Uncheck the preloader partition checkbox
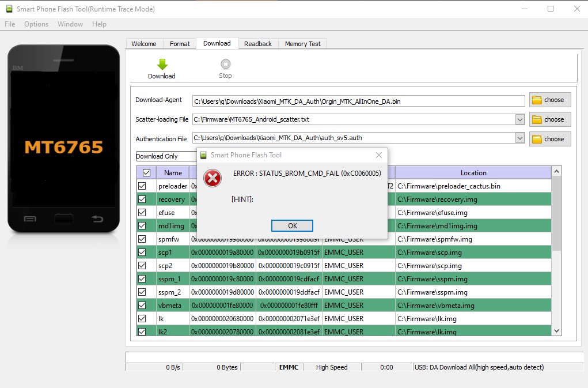This screenshot has width=588, height=388. (x=142, y=186)
